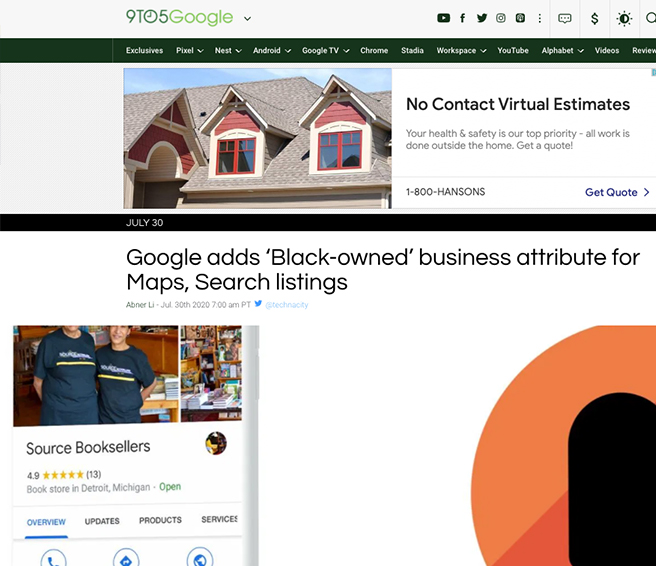Click the Twitter bird icon beside the author
The width and height of the screenshot is (656, 566).
pos(258,304)
